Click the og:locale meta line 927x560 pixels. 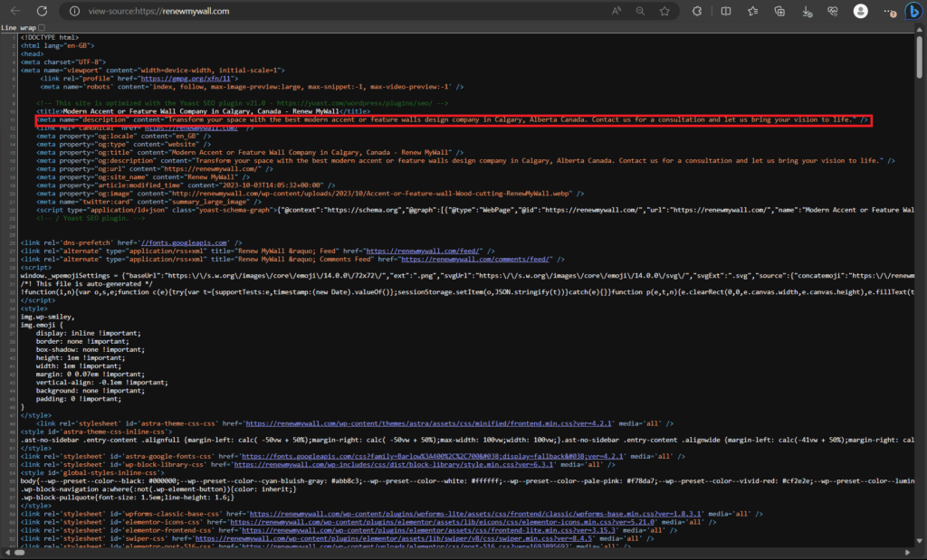(x=123, y=136)
